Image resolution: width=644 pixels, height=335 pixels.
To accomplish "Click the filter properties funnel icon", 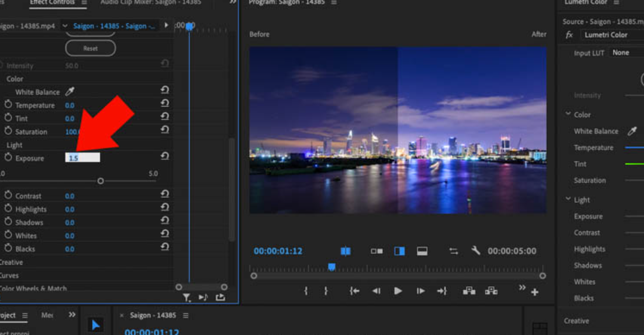I will pos(187,297).
